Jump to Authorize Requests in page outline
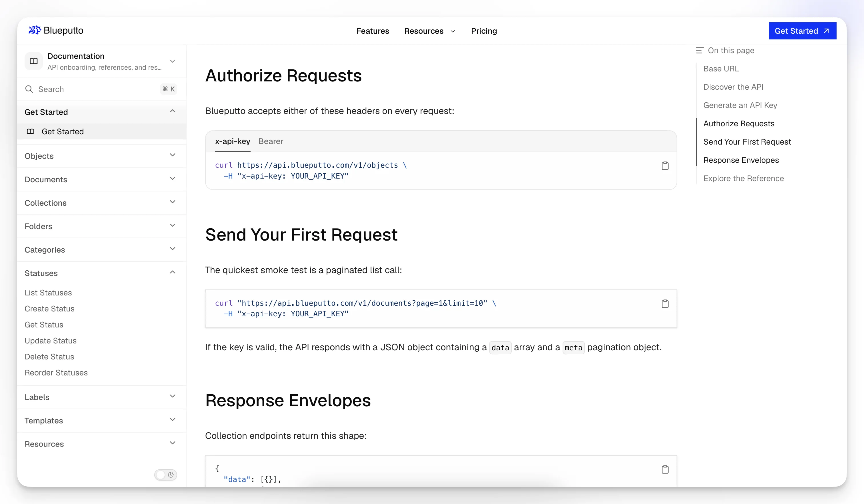The width and height of the screenshot is (864, 504). coord(739,123)
